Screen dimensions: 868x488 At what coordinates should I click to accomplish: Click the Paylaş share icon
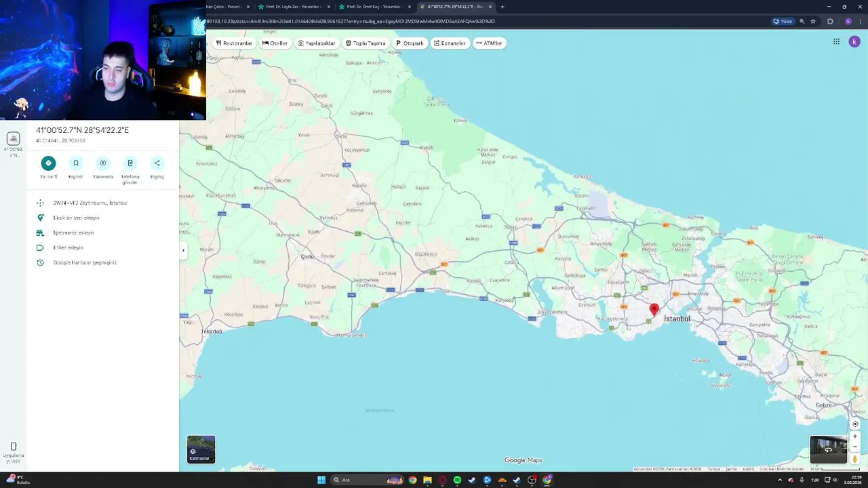[x=157, y=163]
